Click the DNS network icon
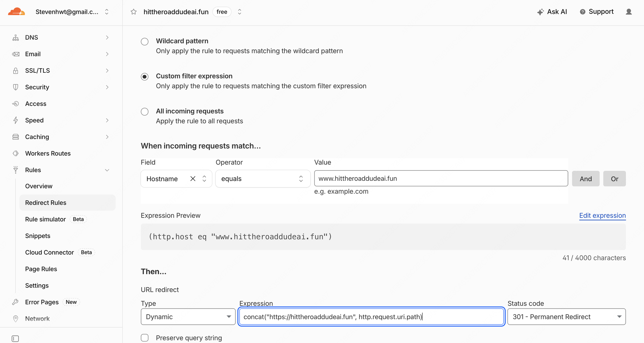644x343 pixels. click(15, 38)
